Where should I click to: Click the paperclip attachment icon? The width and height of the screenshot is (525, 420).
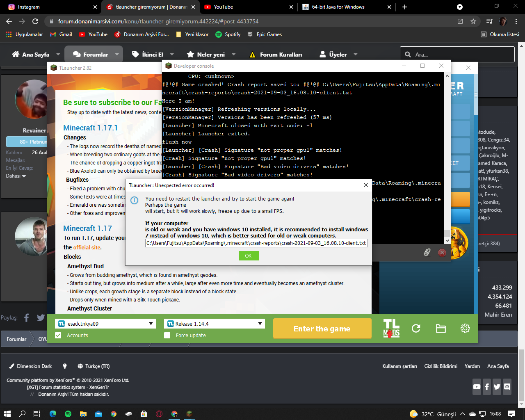coord(427,252)
